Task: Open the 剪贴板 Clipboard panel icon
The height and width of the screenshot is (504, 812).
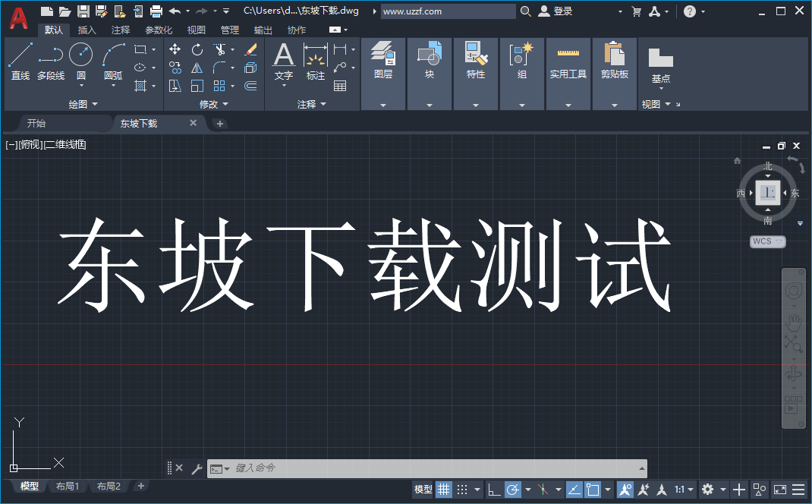Action: click(614, 57)
